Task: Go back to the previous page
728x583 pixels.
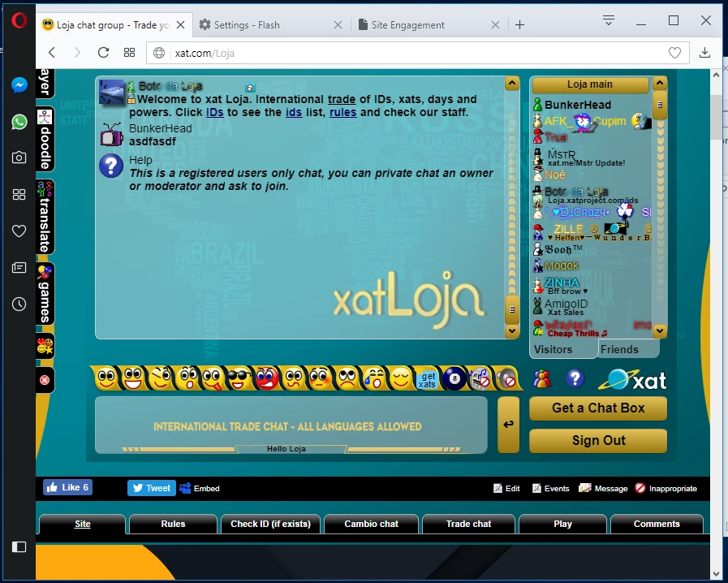Action: 52,53
